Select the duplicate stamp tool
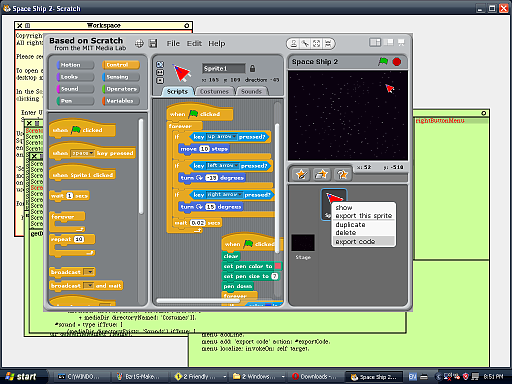Viewport: 512px width, 384px height. point(294,44)
